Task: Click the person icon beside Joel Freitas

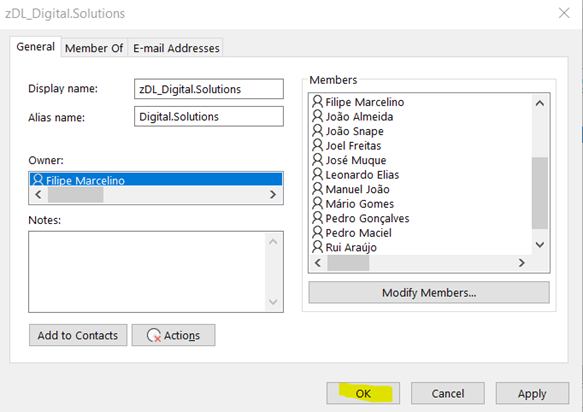Action: pos(317,145)
